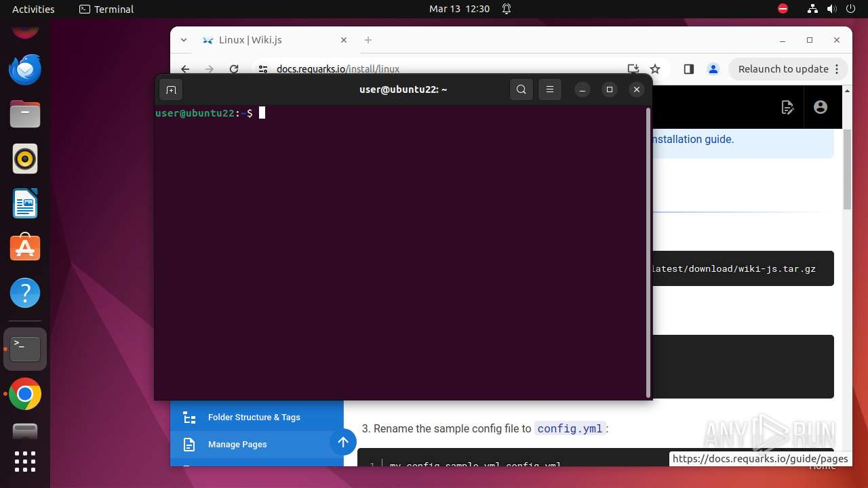The image size is (868, 488).
Task: Click the terminal window scrollbar
Action: 648,252
